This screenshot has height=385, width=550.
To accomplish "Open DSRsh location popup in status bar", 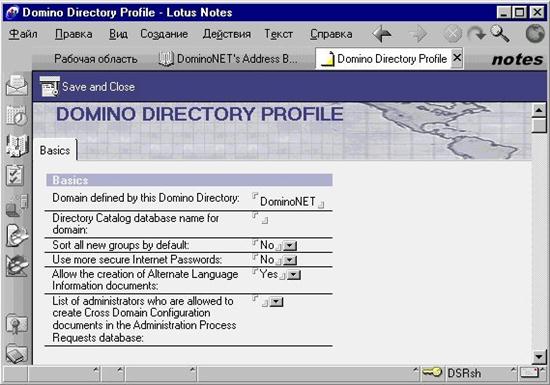I will pos(481,373).
